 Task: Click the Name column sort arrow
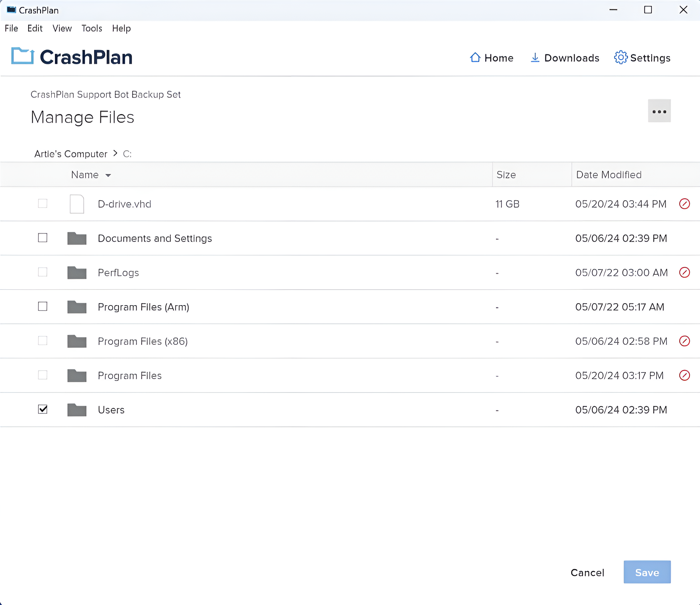(108, 175)
